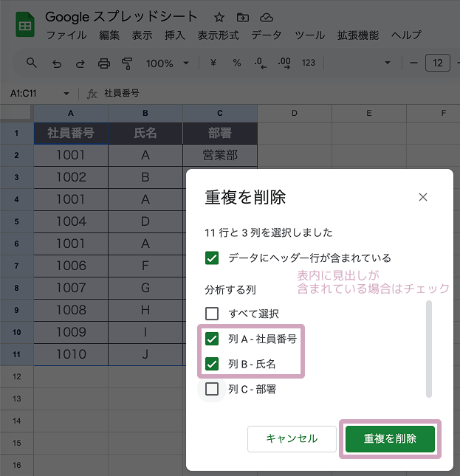
Task: Redo the last action
Action: (x=80, y=63)
